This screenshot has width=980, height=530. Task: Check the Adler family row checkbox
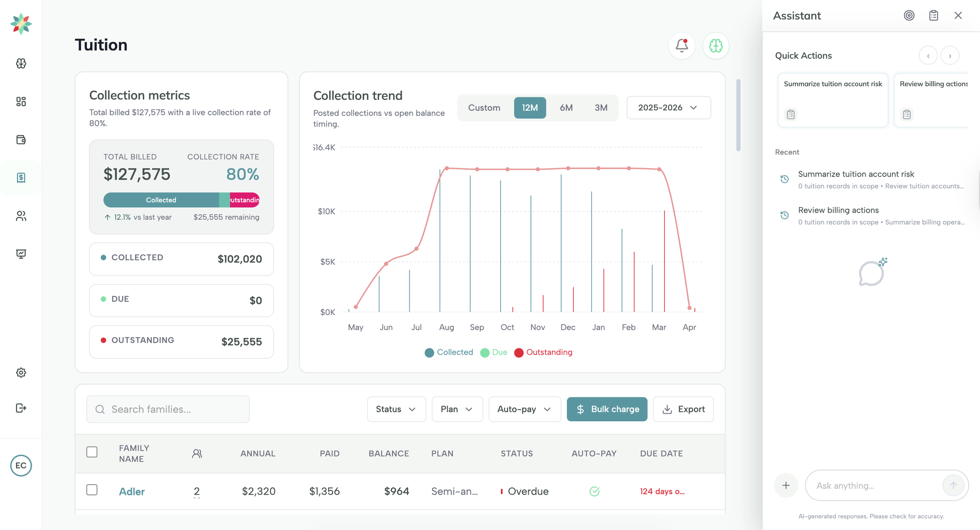(92, 490)
